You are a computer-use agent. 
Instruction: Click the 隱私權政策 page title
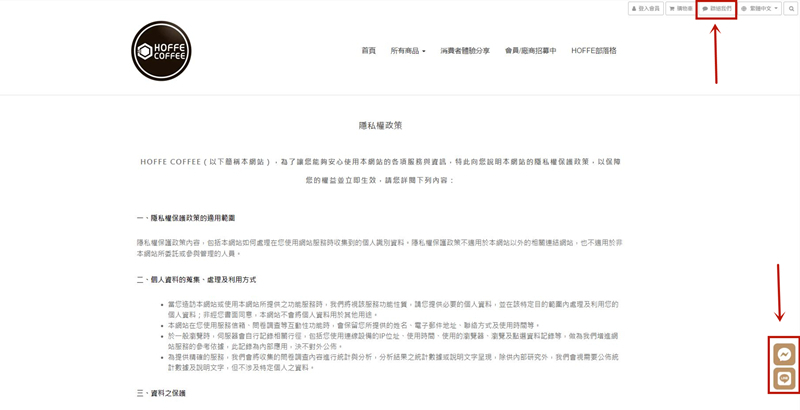[381, 125]
